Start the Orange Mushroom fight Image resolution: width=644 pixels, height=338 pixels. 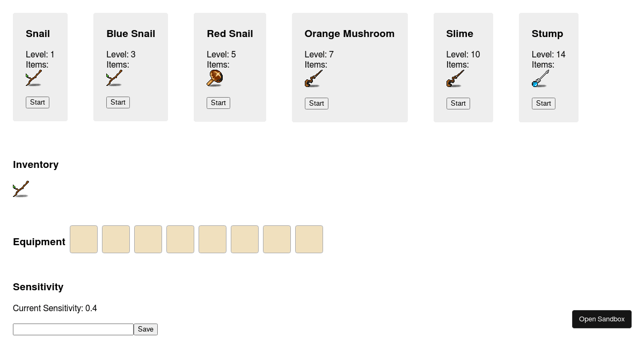click(x=316, y=103)
